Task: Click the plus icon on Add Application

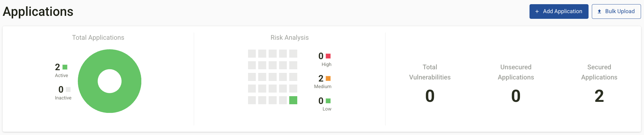Action: (537, 11)
